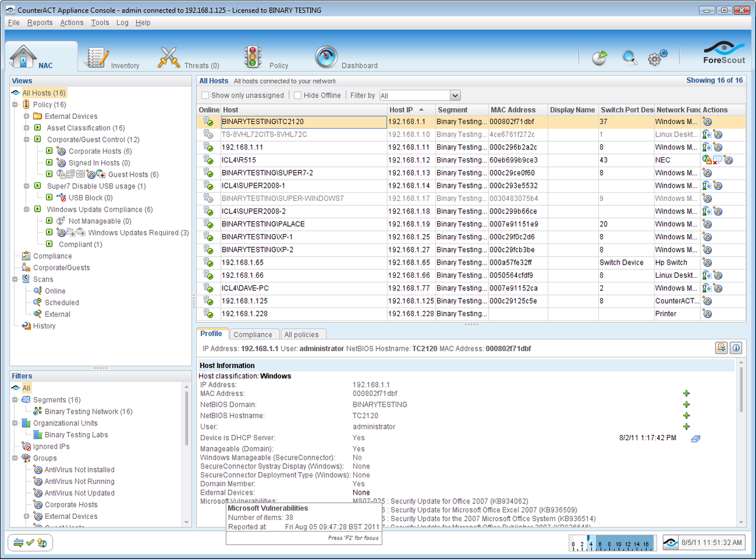
Task: Go to the Dashboard tab
Action: pos(346,58)
